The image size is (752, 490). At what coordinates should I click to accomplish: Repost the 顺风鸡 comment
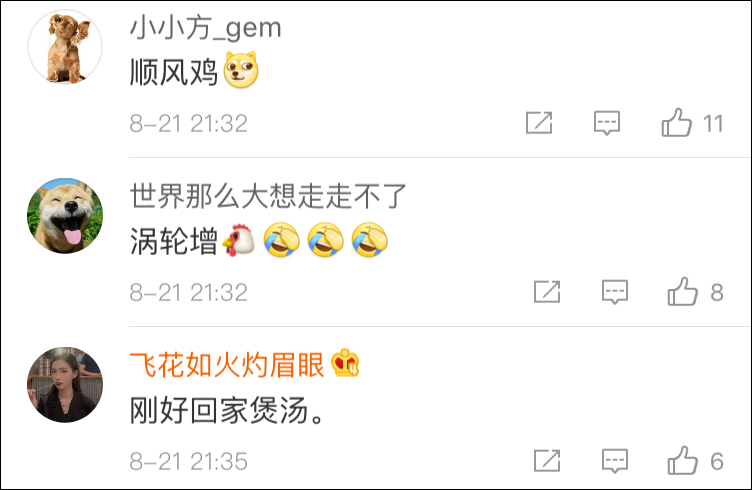[539, 123]
